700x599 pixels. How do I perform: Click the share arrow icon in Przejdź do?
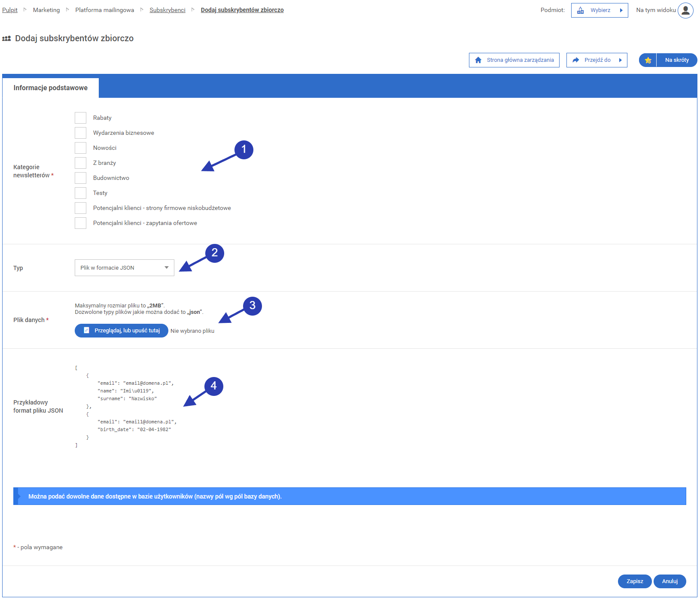[576, 60]
